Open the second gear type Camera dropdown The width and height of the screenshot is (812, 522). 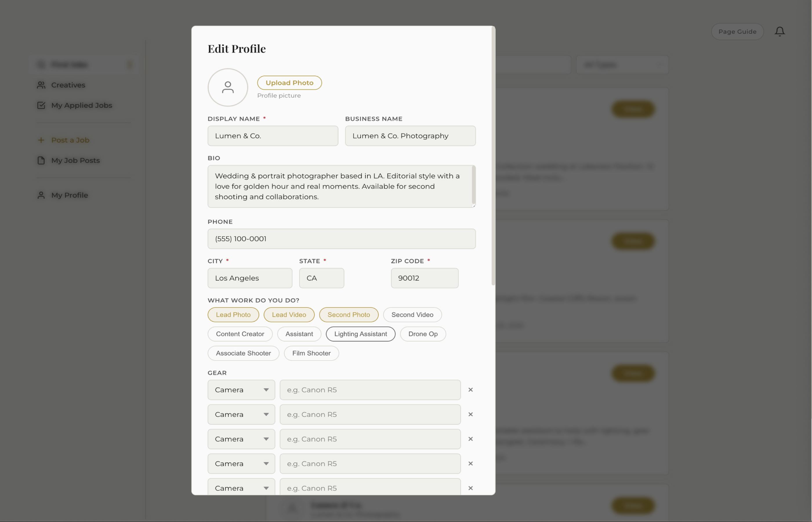click(x=241, y=414)
